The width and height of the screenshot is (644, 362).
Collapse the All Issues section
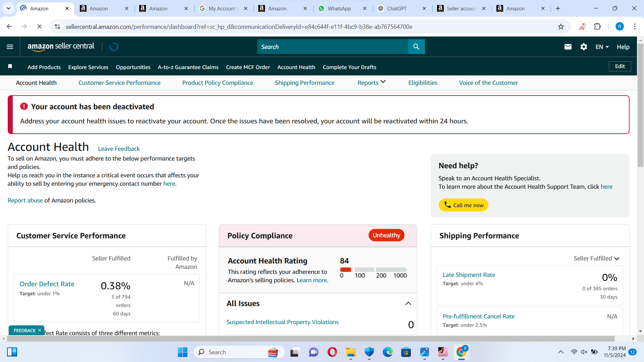[x=408, y=303]
